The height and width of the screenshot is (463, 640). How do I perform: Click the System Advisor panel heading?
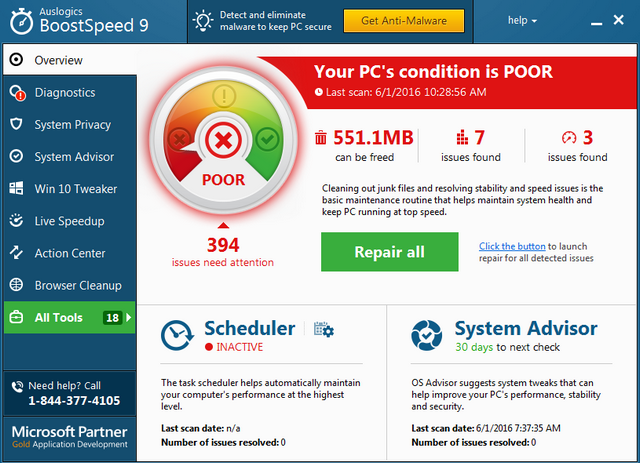coord(526,328)
